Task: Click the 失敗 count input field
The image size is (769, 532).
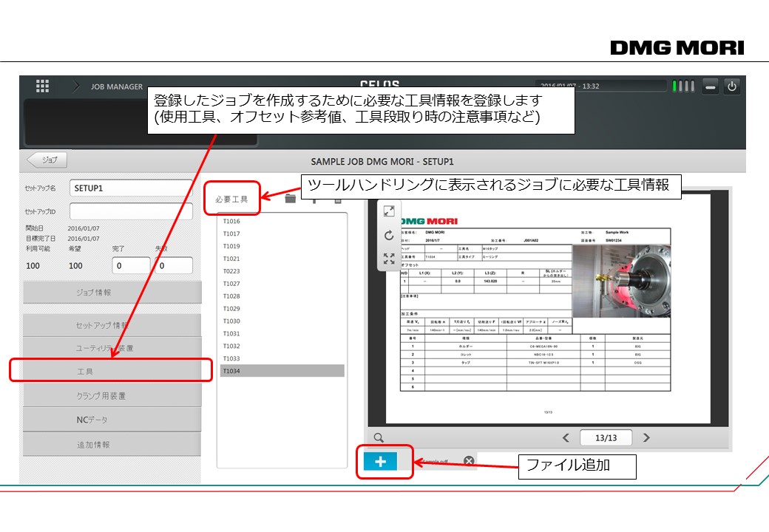Action: click(174, 265)
